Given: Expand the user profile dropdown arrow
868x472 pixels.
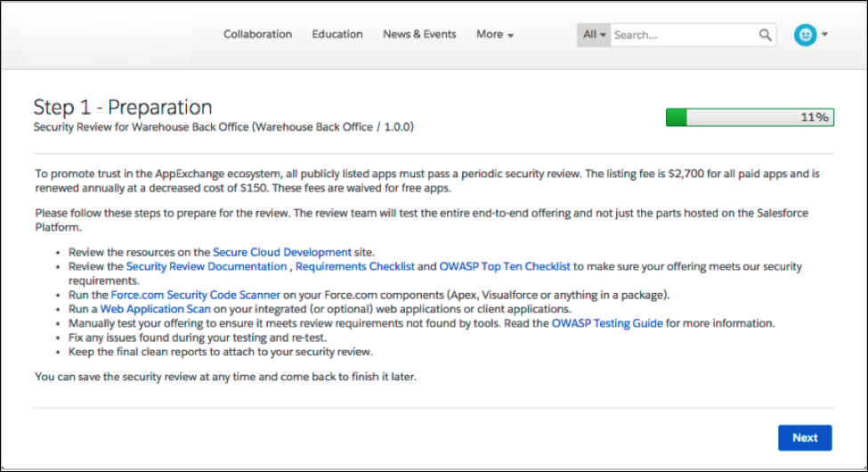Looking at the screenshot, I should [x=824, y=35].
